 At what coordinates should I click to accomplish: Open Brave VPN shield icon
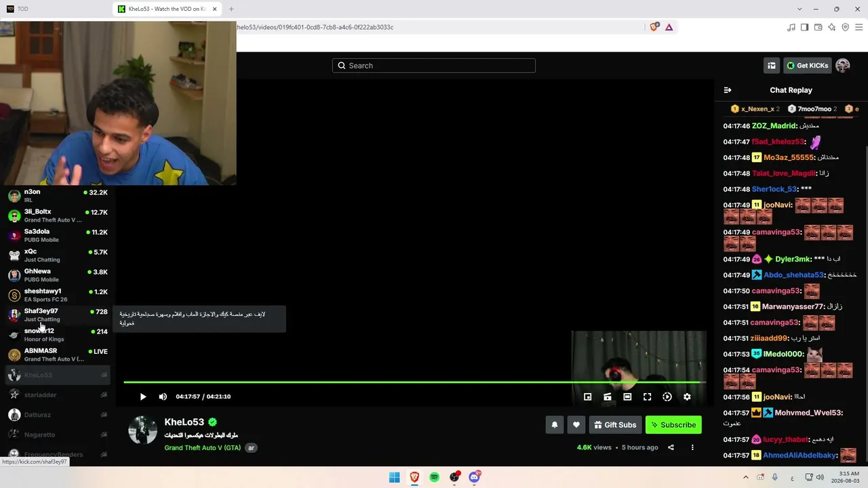(845, 27)
